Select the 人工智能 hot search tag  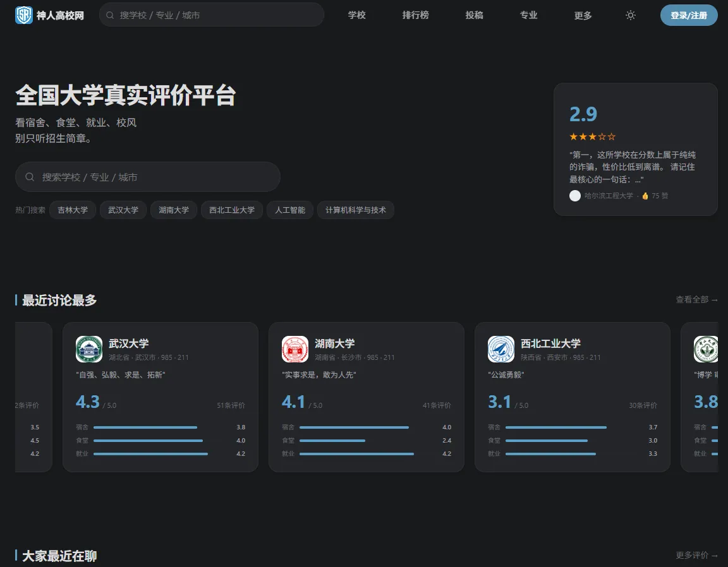(289, 210)
